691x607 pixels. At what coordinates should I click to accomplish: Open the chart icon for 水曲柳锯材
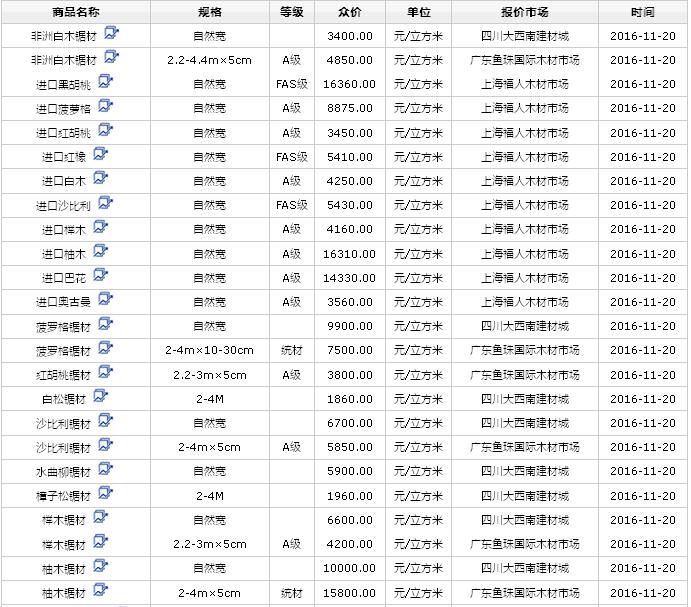(106, 470)
